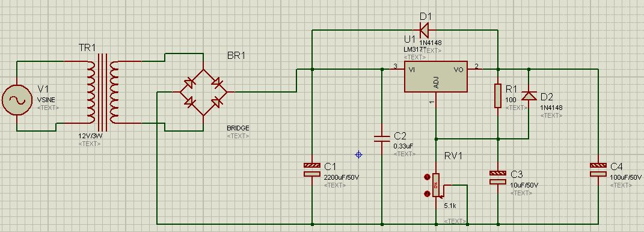Screen dimensions: 644x232
Task: Select diode D2 symbol beside R1
Action: pos(529,96)
